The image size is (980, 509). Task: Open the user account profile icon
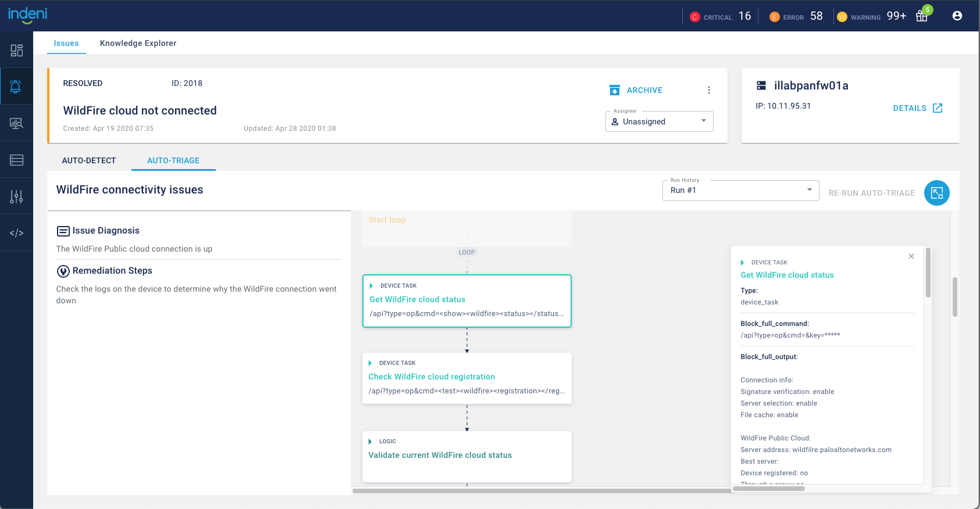(957, 16)
